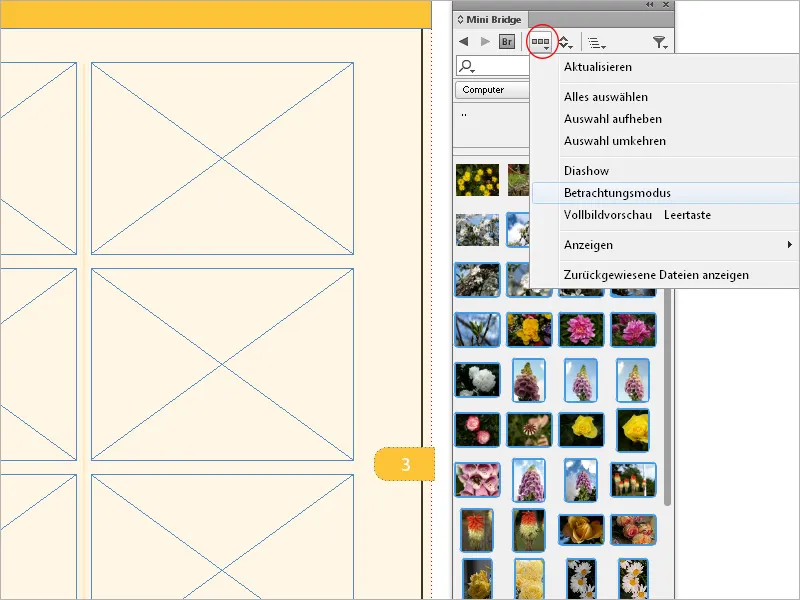Open the list view options dropdown

[596, 43]
